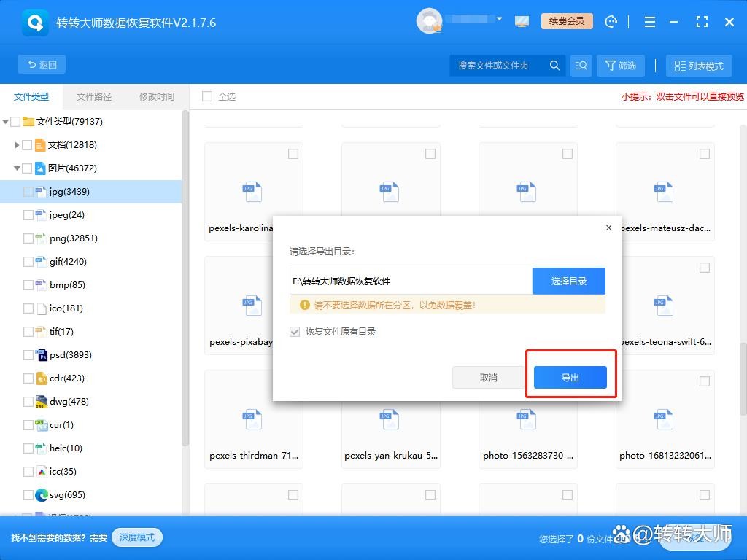The width and height of the screenshot is (747, 560).
Task: Click the user avatar icon
Action: (428, 21)
